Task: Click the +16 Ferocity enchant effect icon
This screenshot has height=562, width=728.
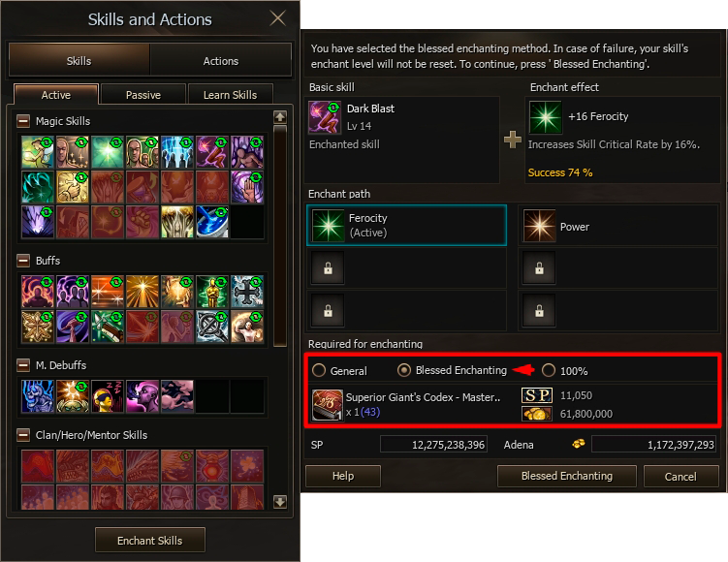Action: tap(544, 118)
